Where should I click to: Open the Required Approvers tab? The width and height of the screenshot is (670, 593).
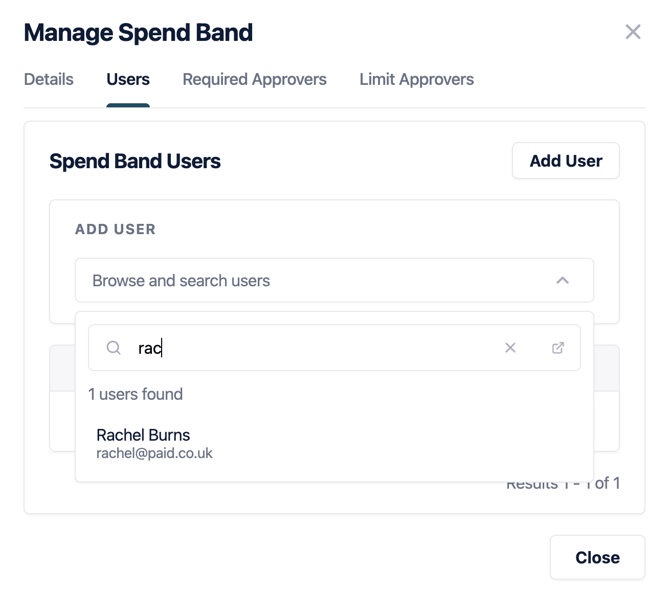[x=254, y=79]
